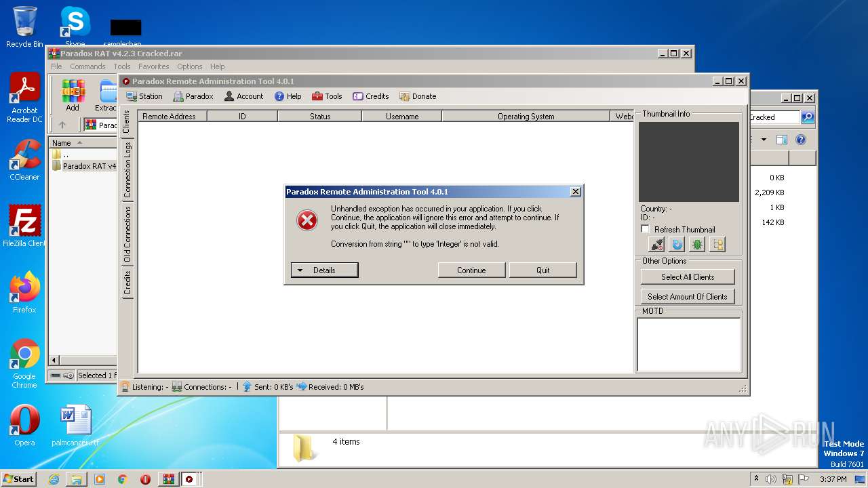Switch to the Credits vertical tab
Image resolution: width=868 pixels, height=488 pixels.
[x=127, y=283]
